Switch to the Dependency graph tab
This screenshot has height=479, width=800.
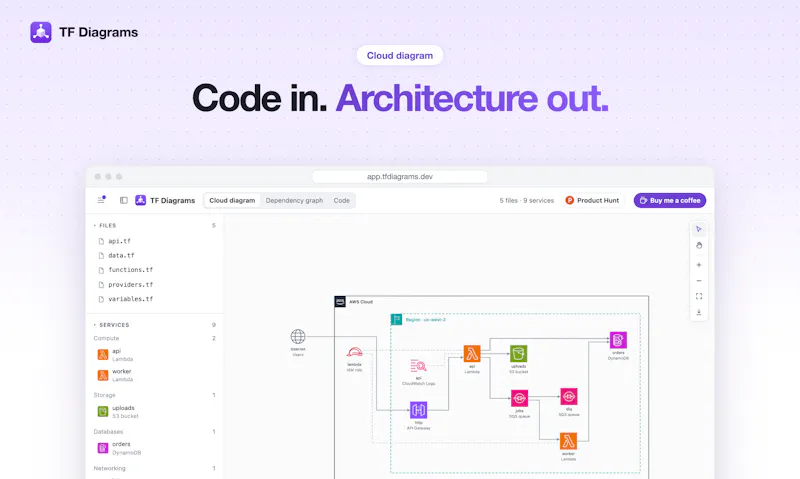tap(294, 200)
